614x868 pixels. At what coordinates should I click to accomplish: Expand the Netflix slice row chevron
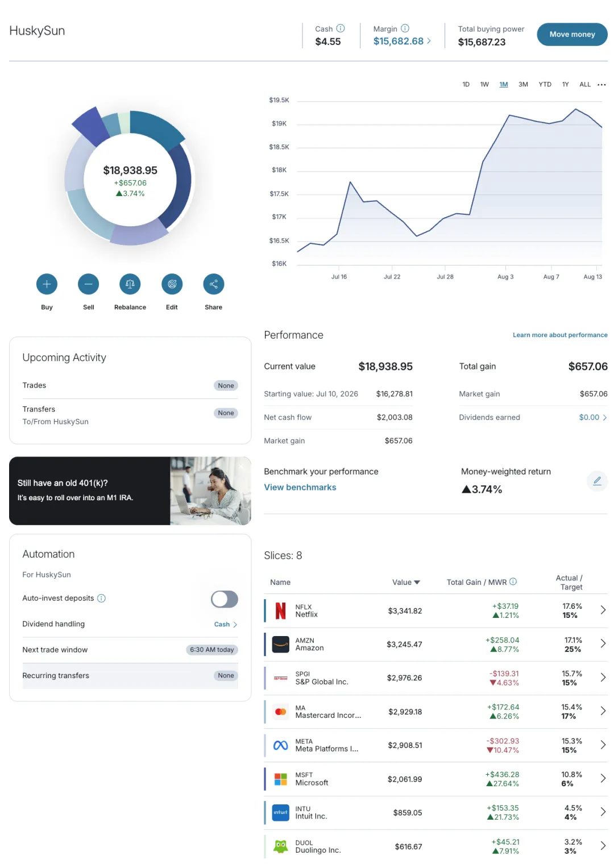click(603, 610)
